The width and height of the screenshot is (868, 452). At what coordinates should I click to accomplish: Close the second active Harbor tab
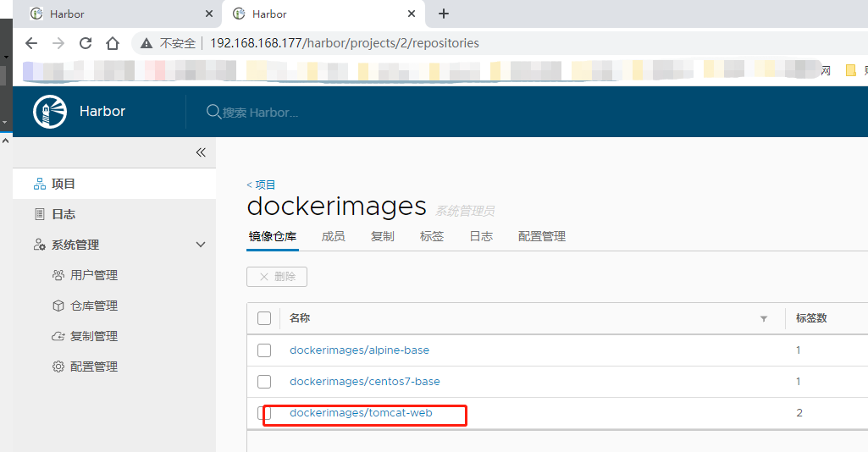coord(412,14)
